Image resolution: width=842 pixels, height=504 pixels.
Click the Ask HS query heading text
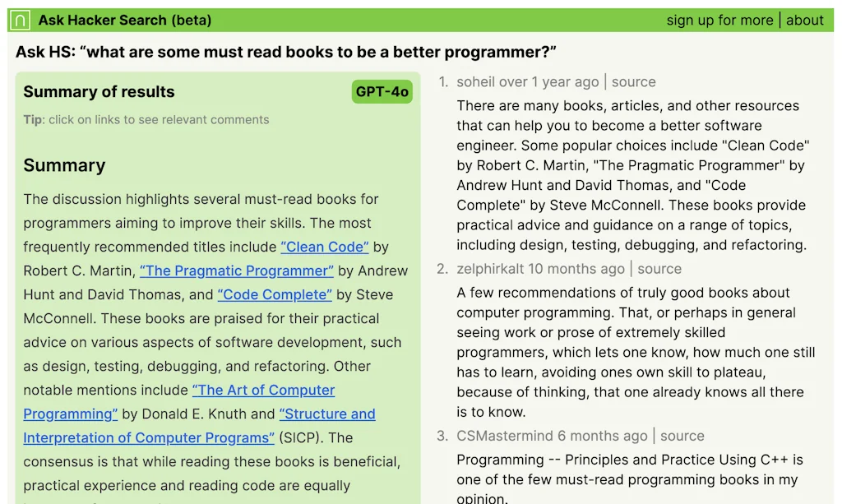pyautogui.click(x=286, y=53)
